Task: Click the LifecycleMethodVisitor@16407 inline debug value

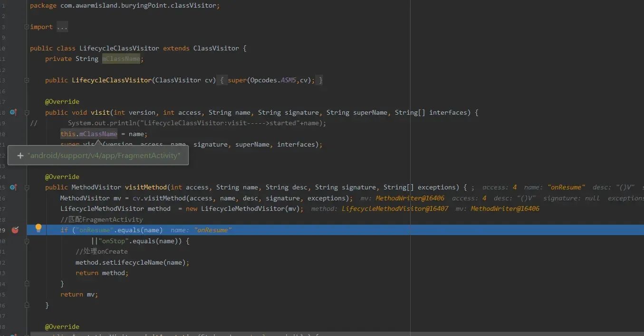Action: [394, 209]
